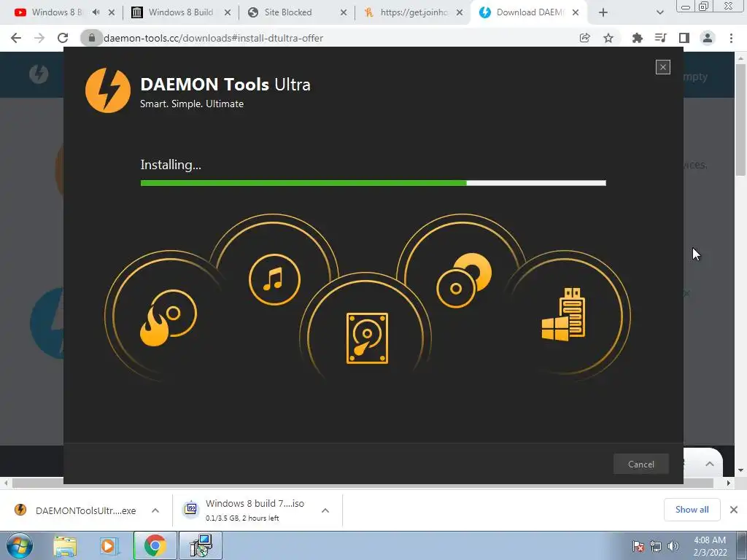This screenshot has height=560, width=747.
Task: Click Action Center flag tray icon
Action: coord(638,546)
